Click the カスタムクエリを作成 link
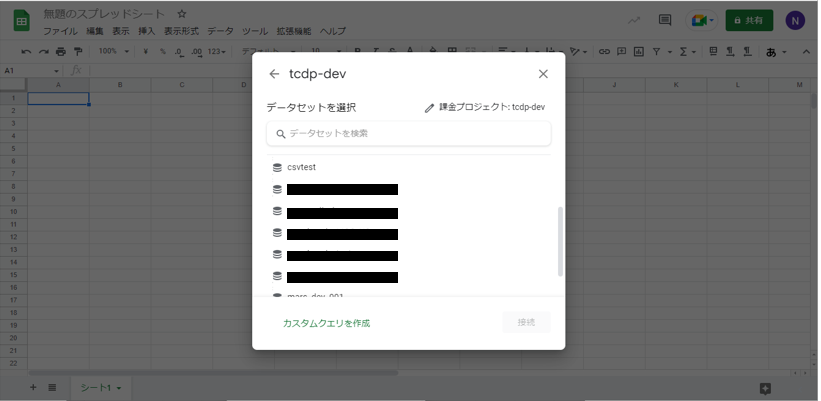 (x=326, y=323)
